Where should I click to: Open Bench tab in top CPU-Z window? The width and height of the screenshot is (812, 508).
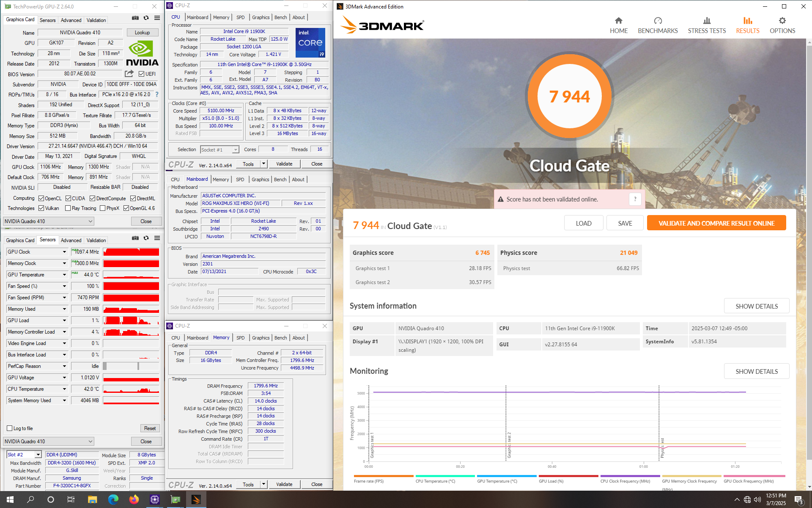(280, 17)
